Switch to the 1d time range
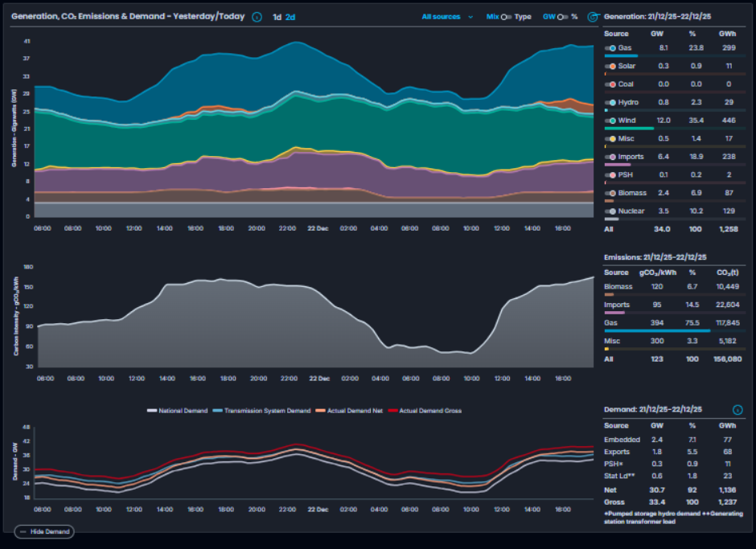Viewport: 756px width, 549px height. click(x=277, y=16)
